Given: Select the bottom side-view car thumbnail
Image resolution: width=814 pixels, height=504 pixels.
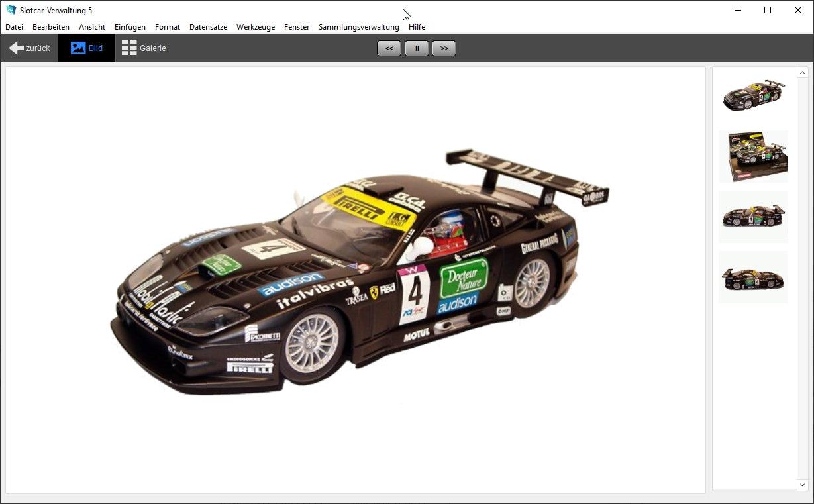Looking at the screenshot, I should tap(753, 277).
